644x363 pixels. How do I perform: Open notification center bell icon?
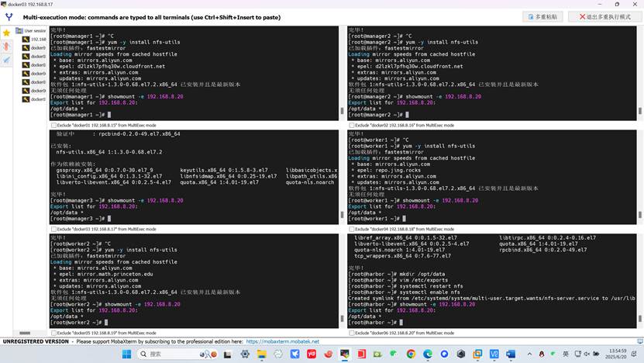(635, 354)
